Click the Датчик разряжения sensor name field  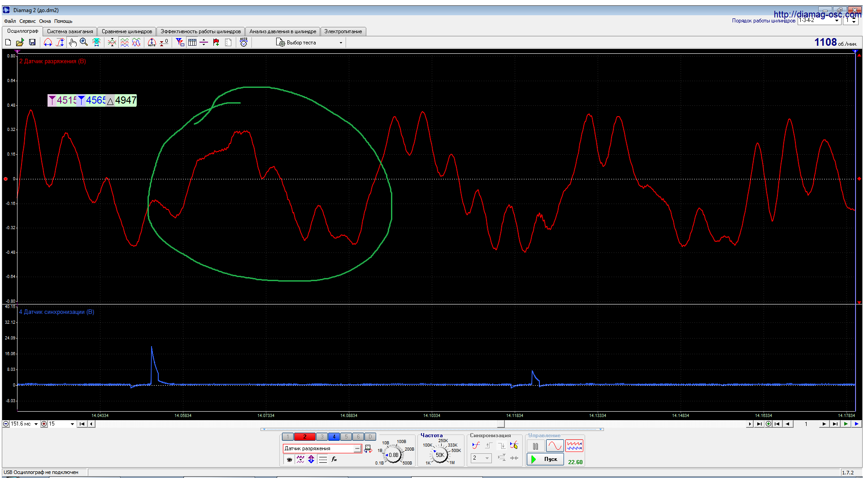[x=318, y=448]
